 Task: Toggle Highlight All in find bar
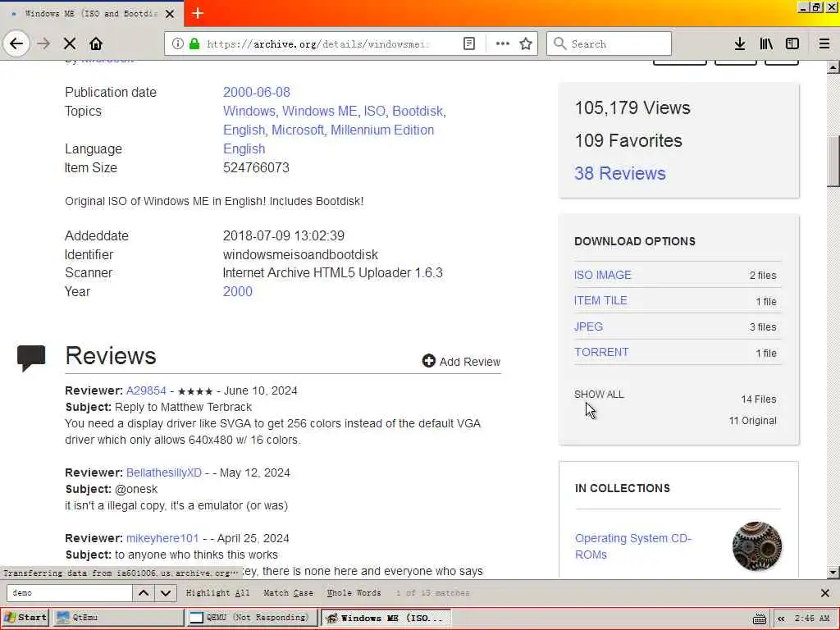pyautogui.click(x=217, y=593)
